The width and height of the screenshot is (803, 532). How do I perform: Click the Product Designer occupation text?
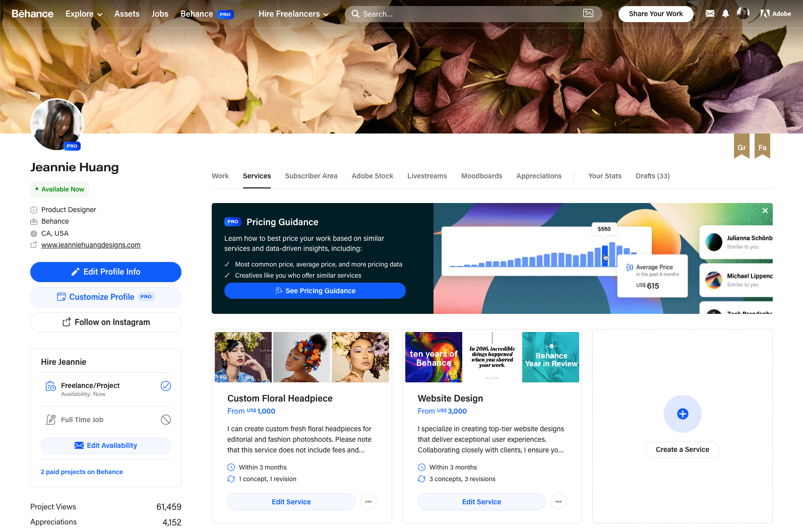(x=69, y=210)
